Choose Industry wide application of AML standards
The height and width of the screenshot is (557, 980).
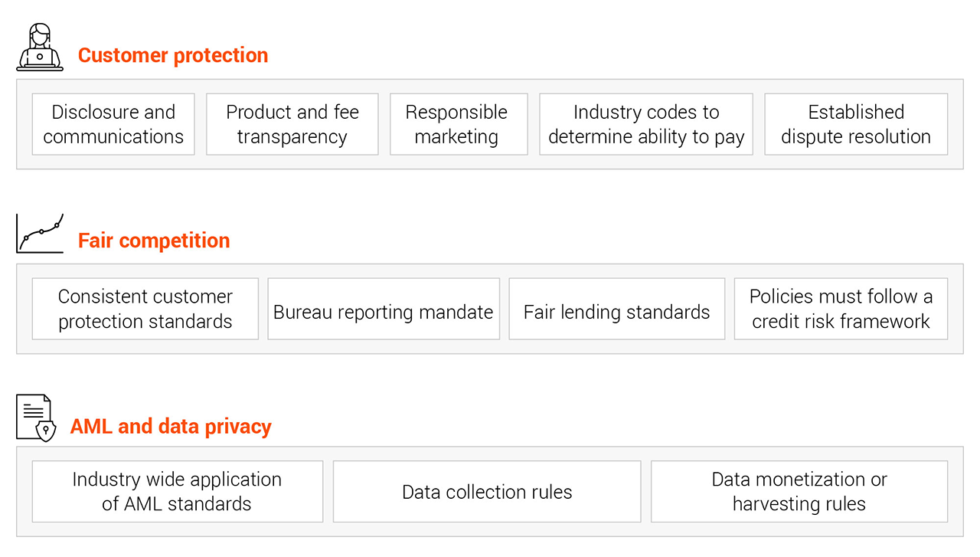point(177,491)
